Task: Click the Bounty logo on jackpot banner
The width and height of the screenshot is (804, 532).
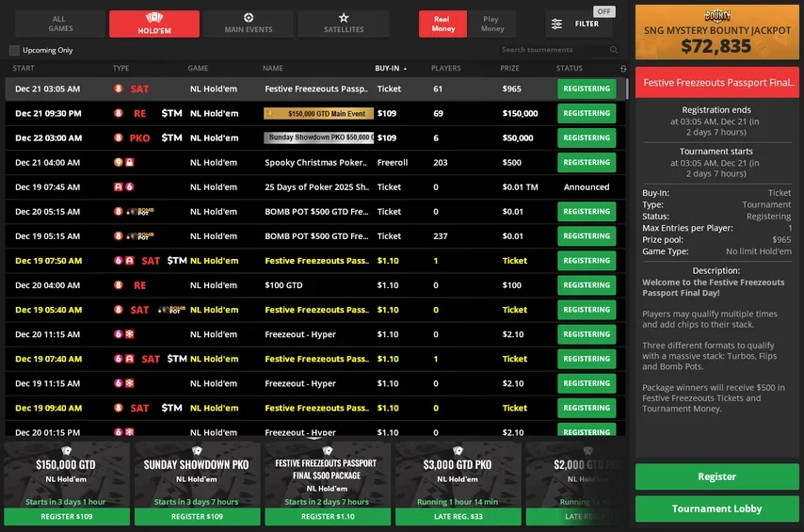Action: click(717, 15)
